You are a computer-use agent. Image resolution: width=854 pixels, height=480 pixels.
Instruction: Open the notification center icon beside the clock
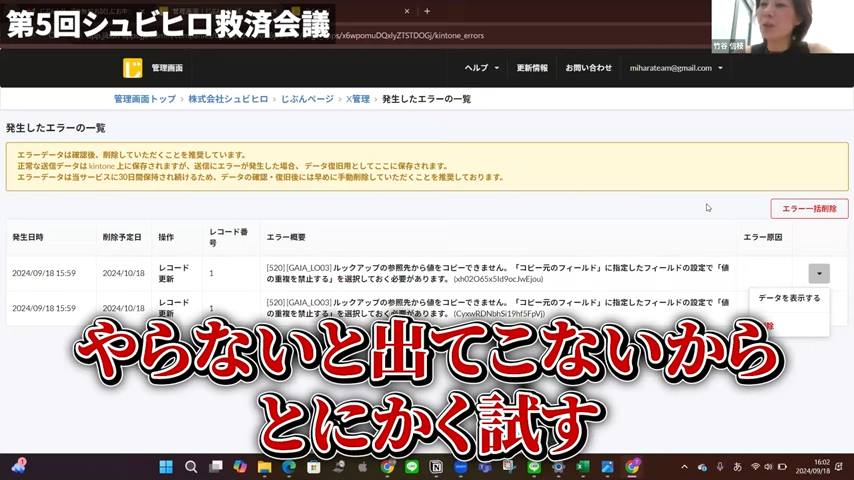click(839, 467)
